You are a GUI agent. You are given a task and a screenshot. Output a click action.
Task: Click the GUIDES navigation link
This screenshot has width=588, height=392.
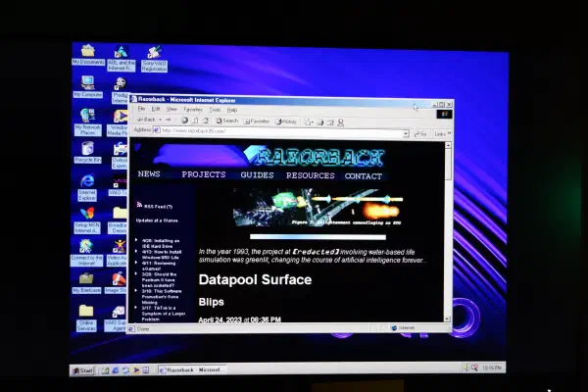[257, 175]
